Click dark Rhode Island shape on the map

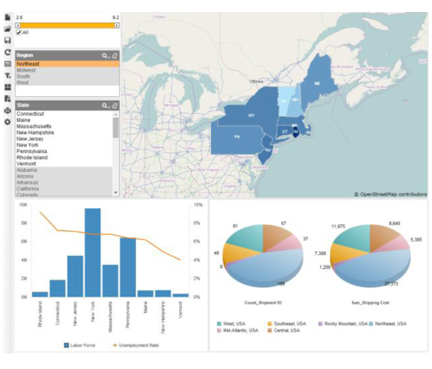295,132
